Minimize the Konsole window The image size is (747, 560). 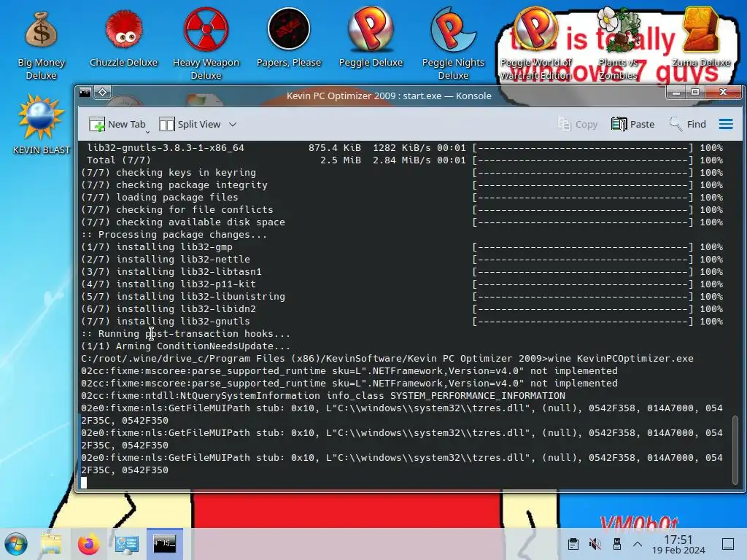coord(676,92)
